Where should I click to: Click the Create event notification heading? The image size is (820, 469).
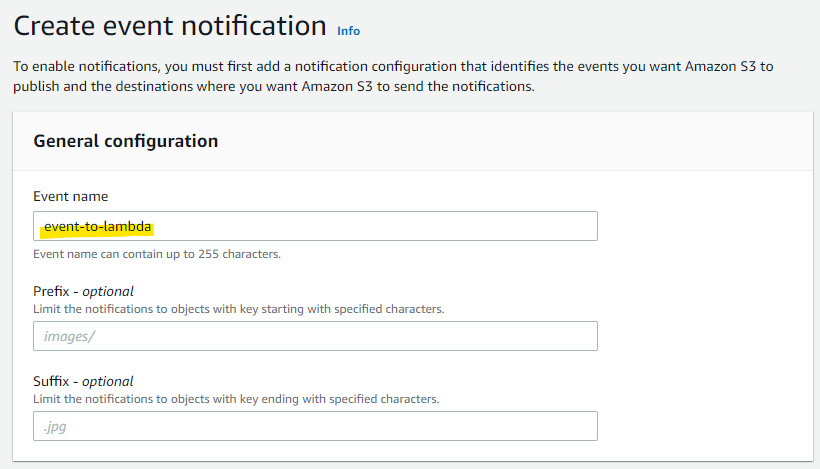170,24
